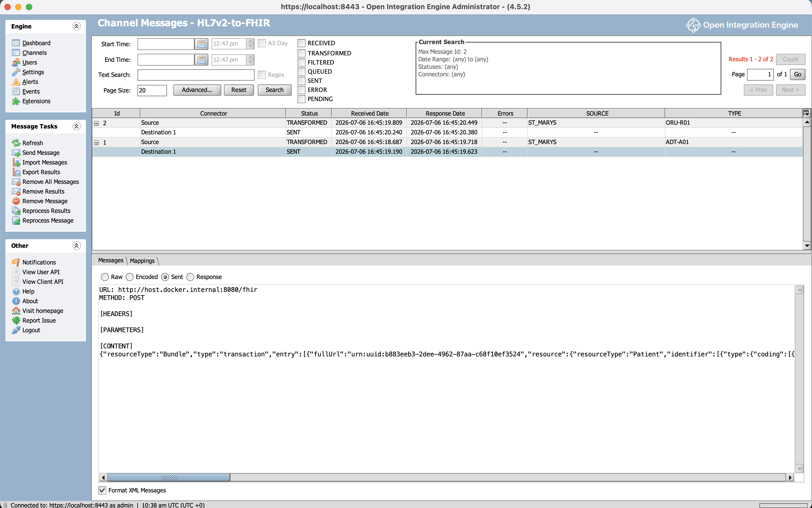Click the End Time time spinner arrows

pos(250,60)
